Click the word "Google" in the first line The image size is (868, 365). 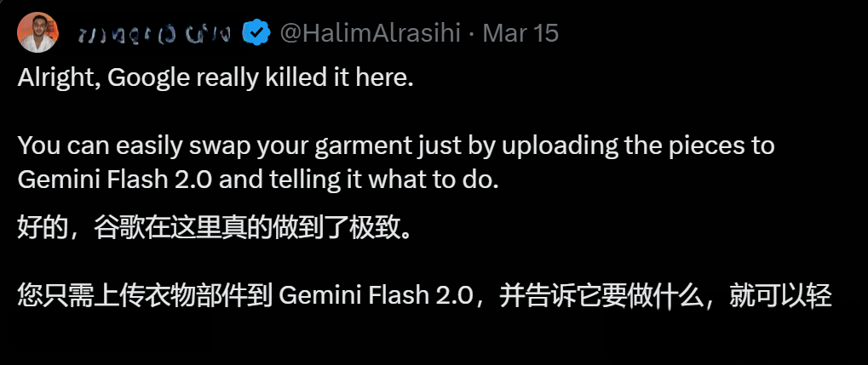tap(148, 78)
